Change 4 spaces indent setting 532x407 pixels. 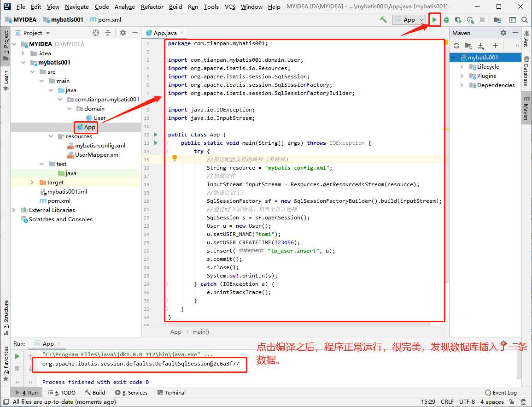point(491,402)
